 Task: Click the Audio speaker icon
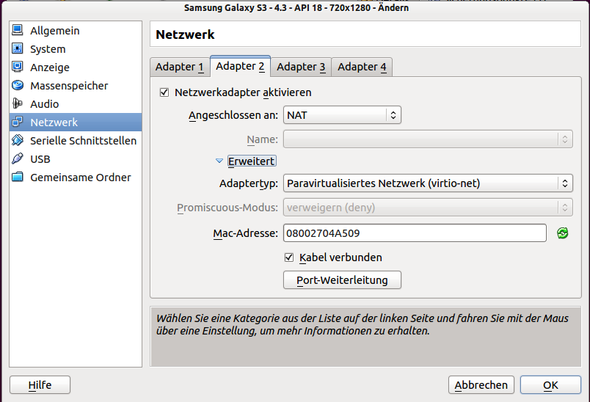click(x=17, y=104)
